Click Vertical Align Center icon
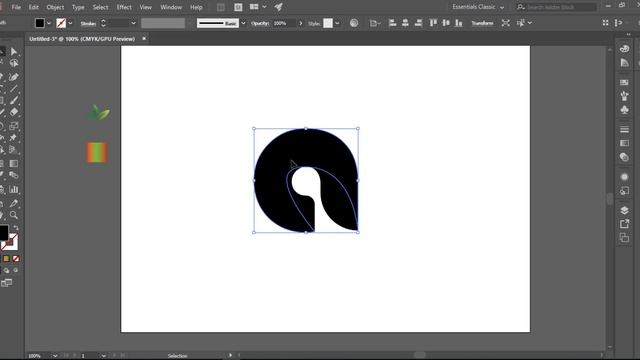The width and height of the screenshot is (640, 360). click(446, 23)
